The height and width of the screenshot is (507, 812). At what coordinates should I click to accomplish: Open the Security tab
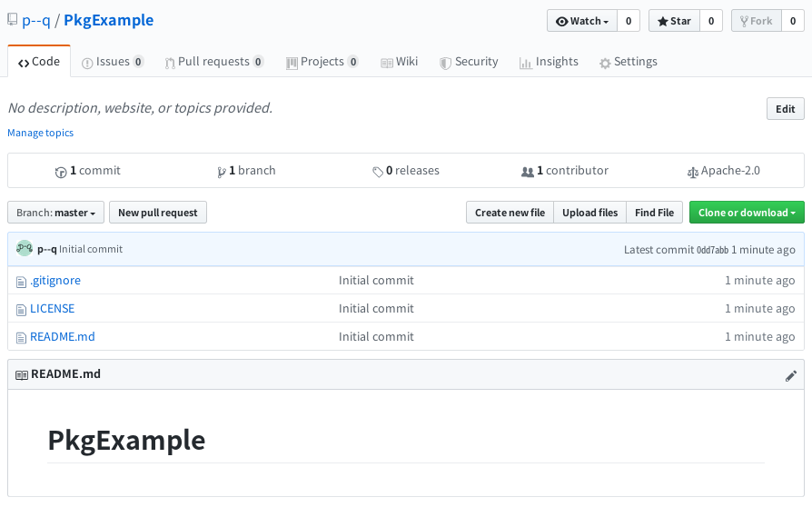(469, 62)
